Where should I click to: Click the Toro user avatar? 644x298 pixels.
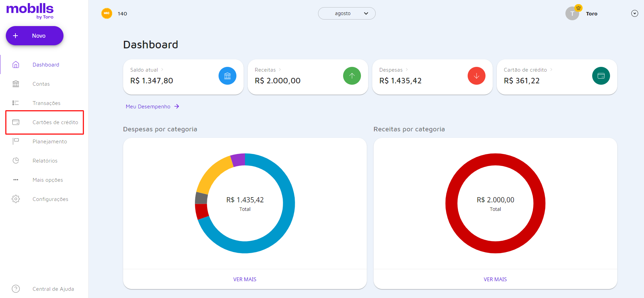pos(572,14)
